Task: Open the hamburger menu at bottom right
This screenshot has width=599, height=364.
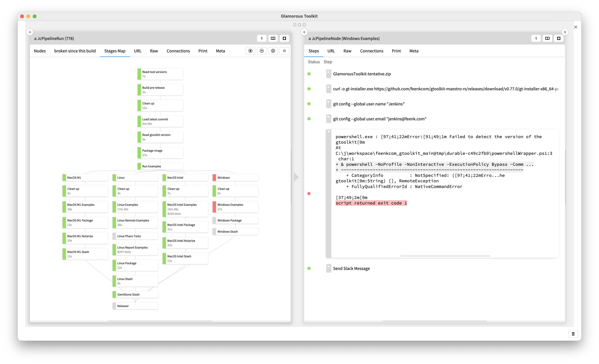Action: 573,334
